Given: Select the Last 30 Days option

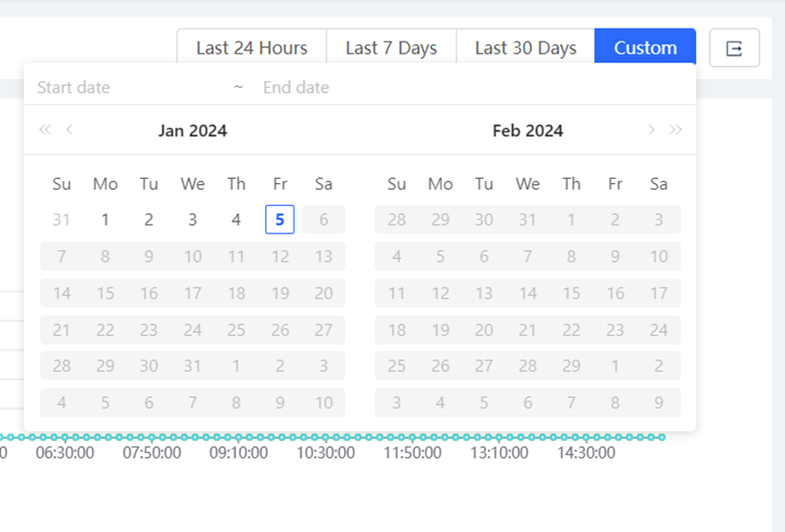Looking at the screenshot, I should click(x=526, y=48).
